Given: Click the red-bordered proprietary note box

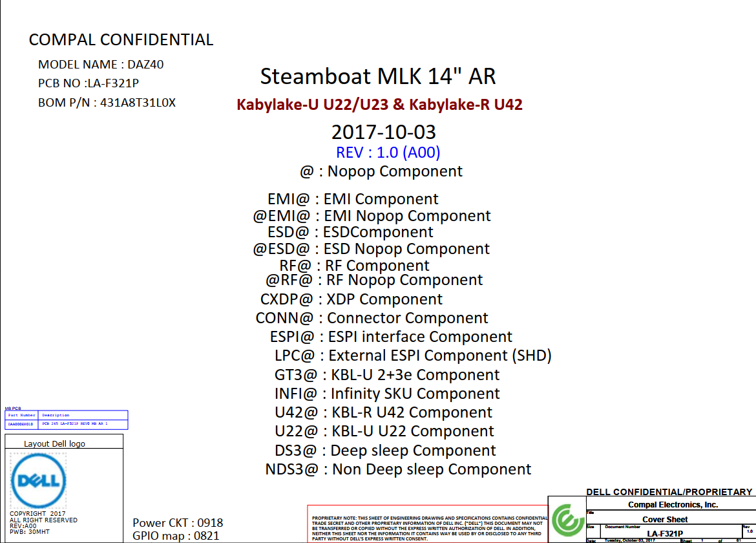Looking at the screenshot, I should point(428,524).
